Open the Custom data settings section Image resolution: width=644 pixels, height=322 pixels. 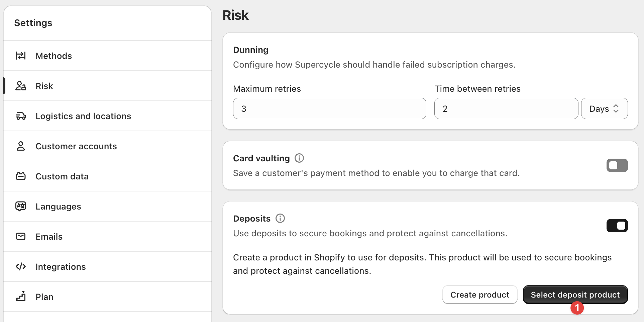click(x=62, y=176)
